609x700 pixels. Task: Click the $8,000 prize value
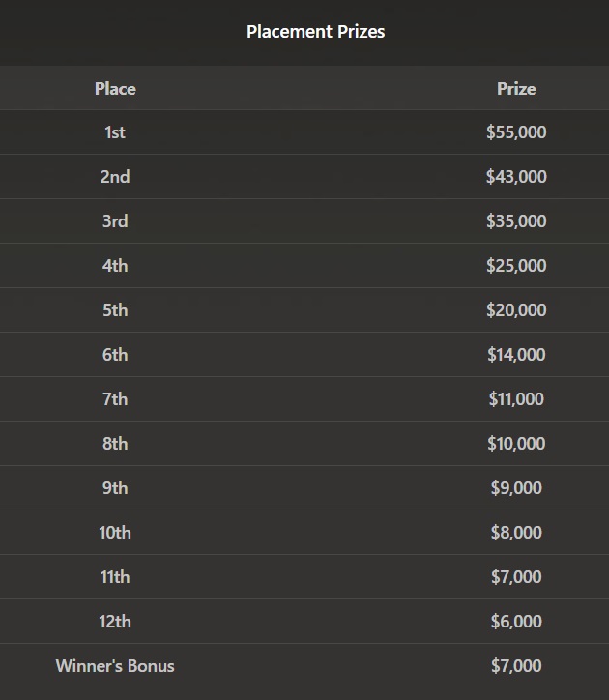point(516,533)
